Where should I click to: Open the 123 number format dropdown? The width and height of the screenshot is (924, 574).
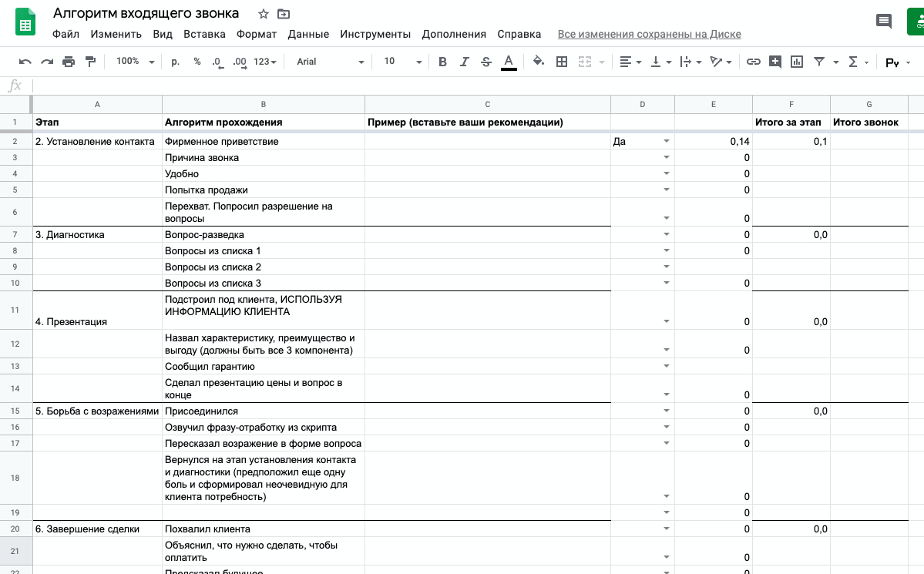265,62
